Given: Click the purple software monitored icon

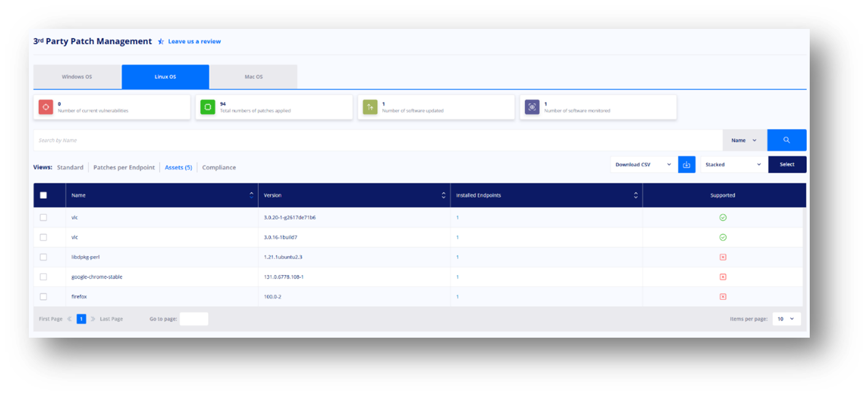Looking at the screenshot, I should point(532,107).
